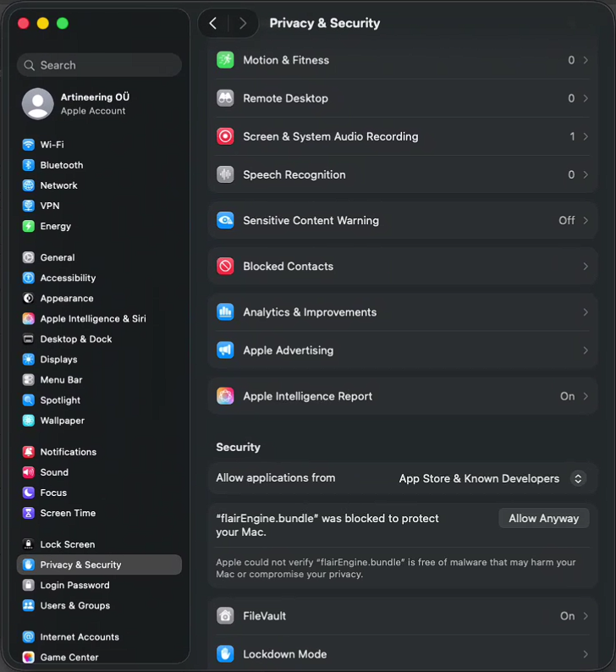Click the Users & Groups icon
This screenshot has width=616, height=672.
pyautogui.click(x=28, y=606)
